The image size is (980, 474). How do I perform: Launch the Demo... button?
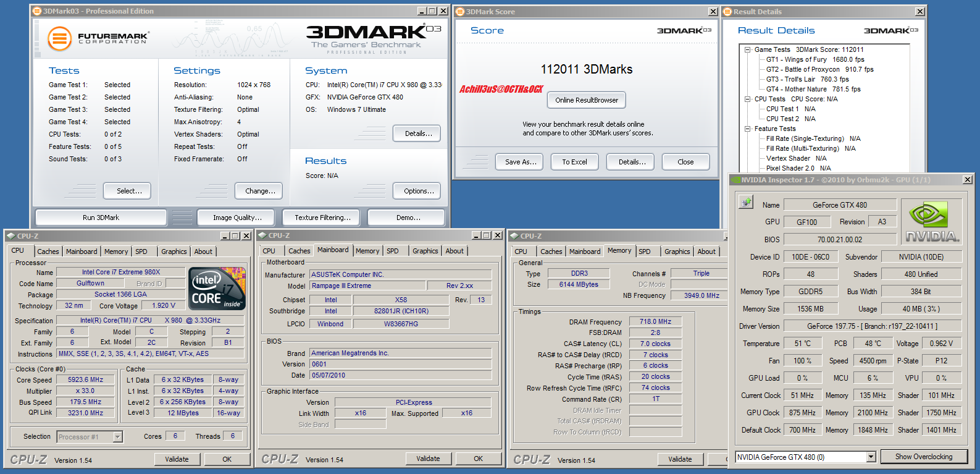click(x=406, y=218)
